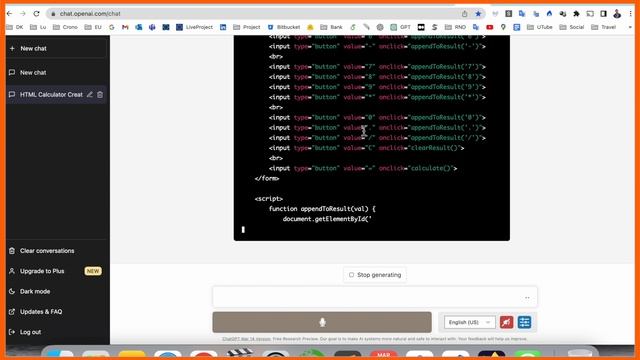The height and width of the screenshot is (360, 640).
Task: Click the Gmail bookmark icon
Action: [x=125, y=27]
